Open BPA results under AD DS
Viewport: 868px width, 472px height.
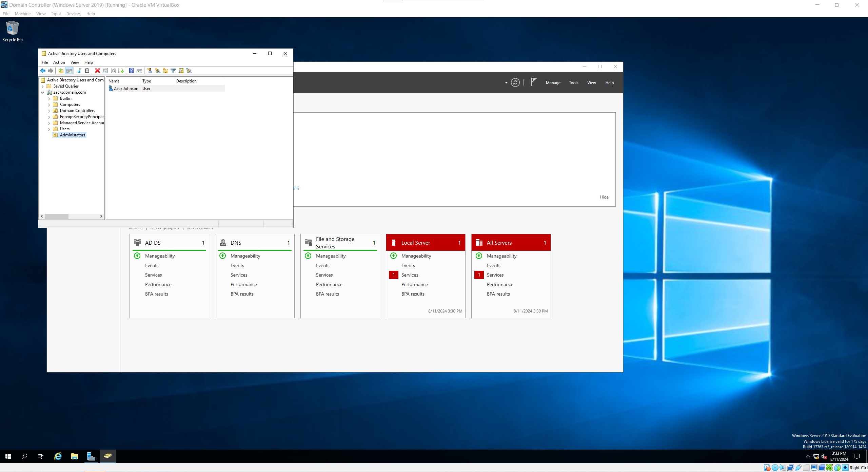(156, 294)
